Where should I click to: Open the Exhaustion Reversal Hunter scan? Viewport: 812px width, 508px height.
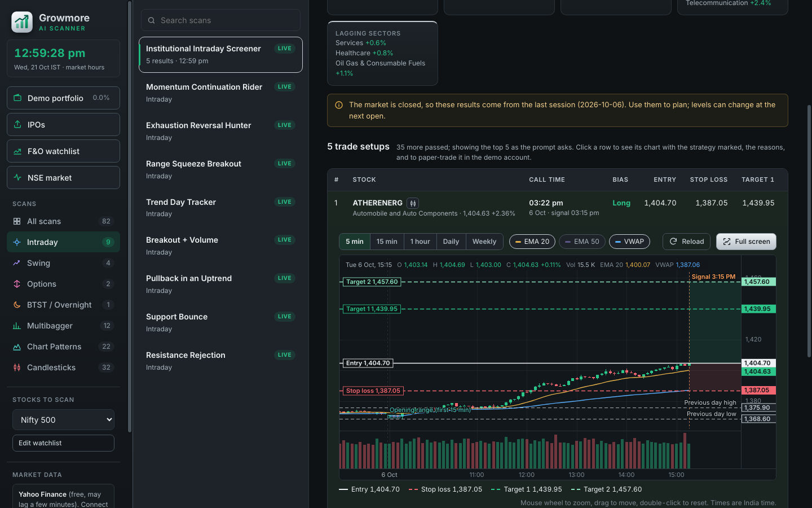(x=220, y=132)
